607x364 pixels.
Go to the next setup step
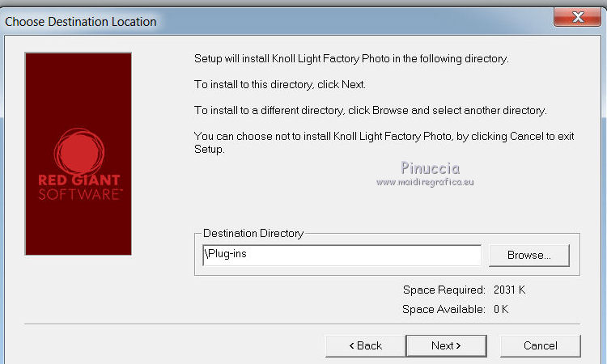pos(446,345)
